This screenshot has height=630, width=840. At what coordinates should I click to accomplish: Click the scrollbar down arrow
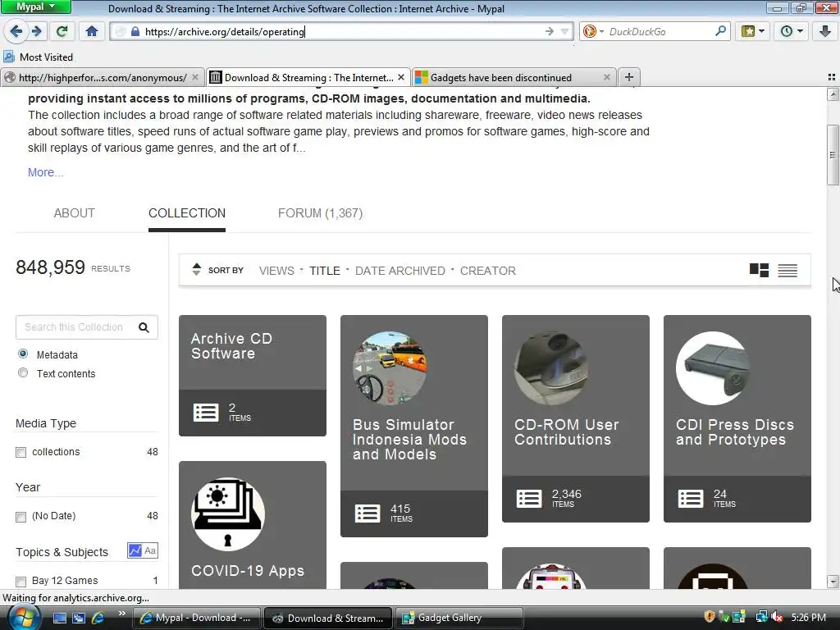pos(833,582)
